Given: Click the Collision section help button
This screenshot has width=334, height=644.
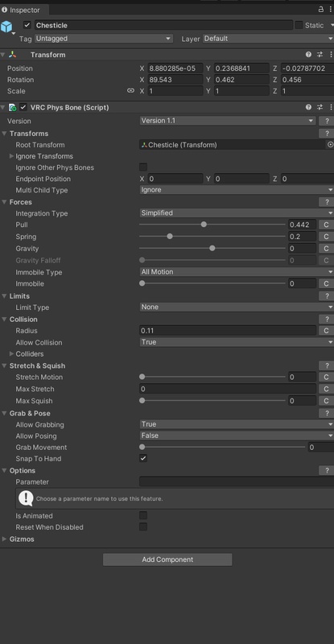Looking at the screenshot, I should click(x=326, y=320).
